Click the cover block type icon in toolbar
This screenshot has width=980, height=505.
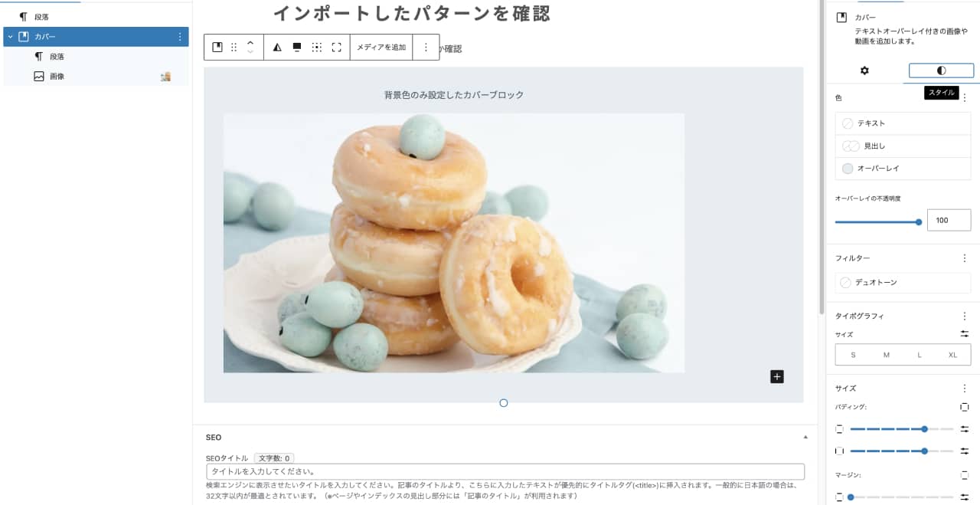pyautogui.click(x=217, y=48)
